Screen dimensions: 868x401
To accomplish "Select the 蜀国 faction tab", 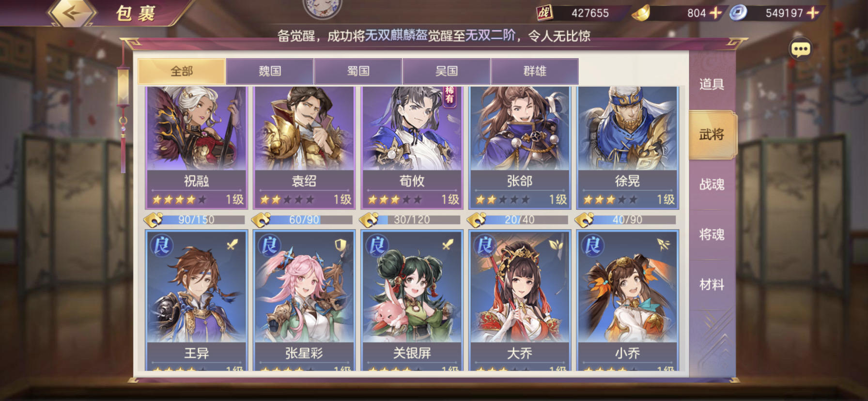I will click(358, 71).
